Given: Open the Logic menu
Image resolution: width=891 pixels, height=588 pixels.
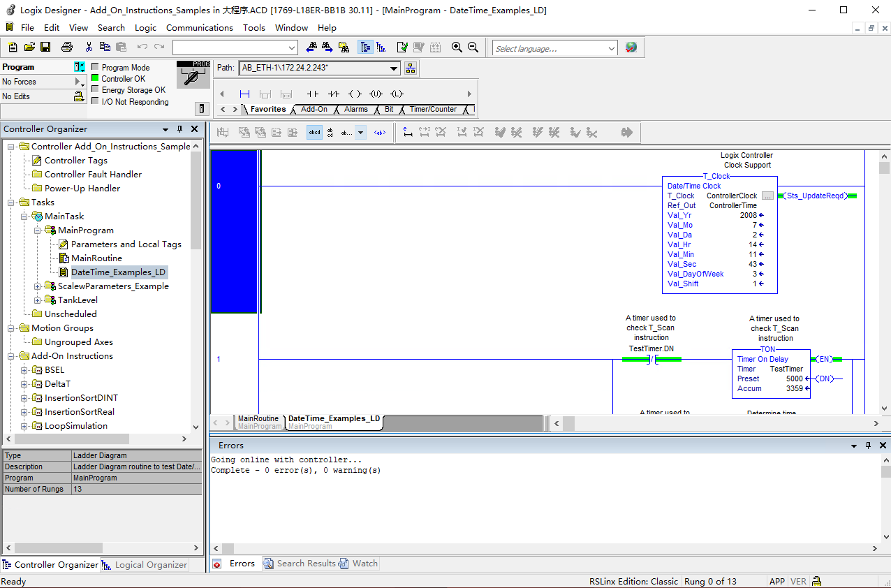Looking at the screenshot, I should point(145,28).
